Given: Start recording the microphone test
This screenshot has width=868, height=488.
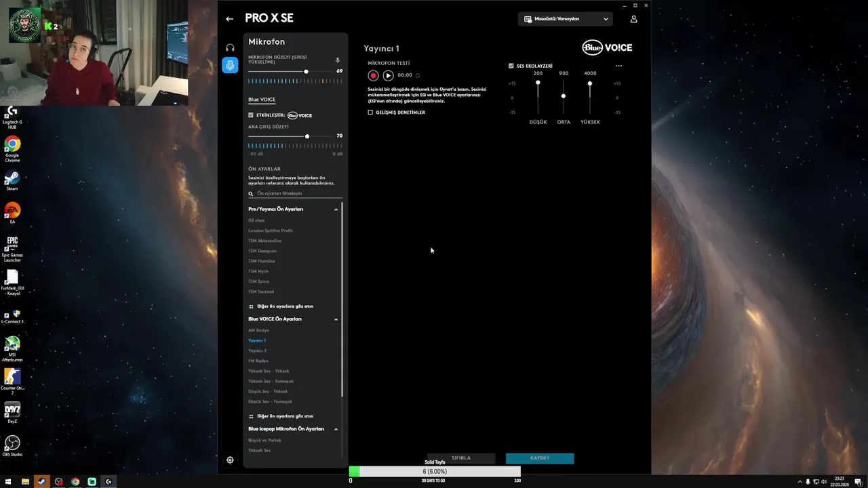Looking at the screenshot, I should (x=373, y=75).
